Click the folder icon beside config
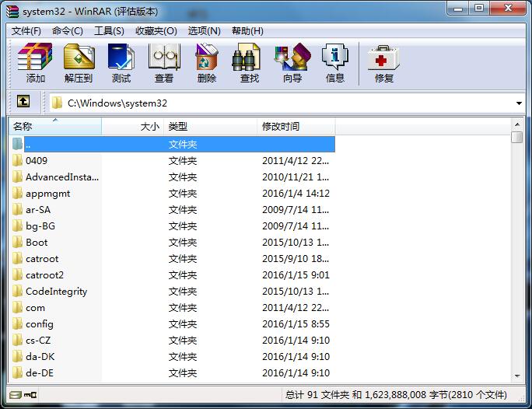532x409 pixels. [x=18, y=324]
